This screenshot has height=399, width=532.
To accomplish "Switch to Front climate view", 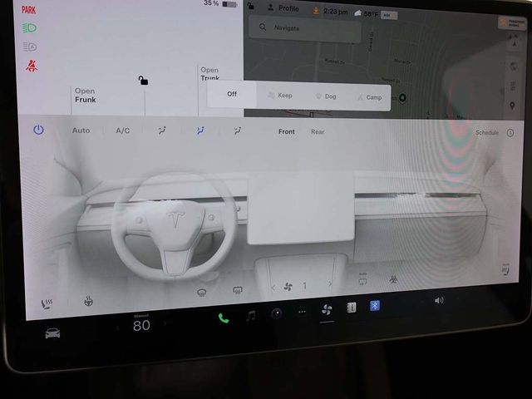I will (286, 131).
